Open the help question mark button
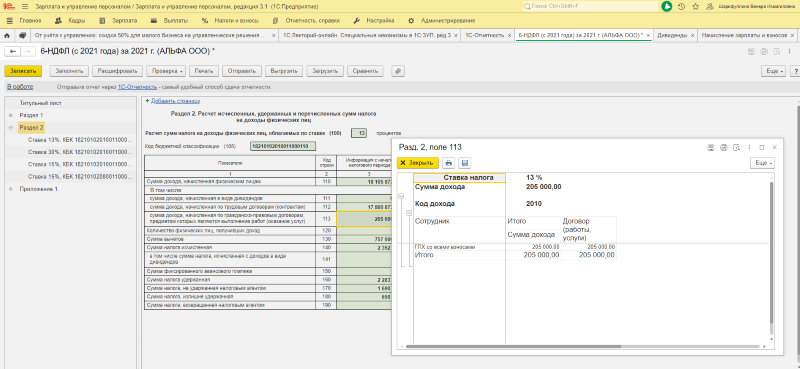The width and height of the screenshot is (800, 369). (794, 71)
